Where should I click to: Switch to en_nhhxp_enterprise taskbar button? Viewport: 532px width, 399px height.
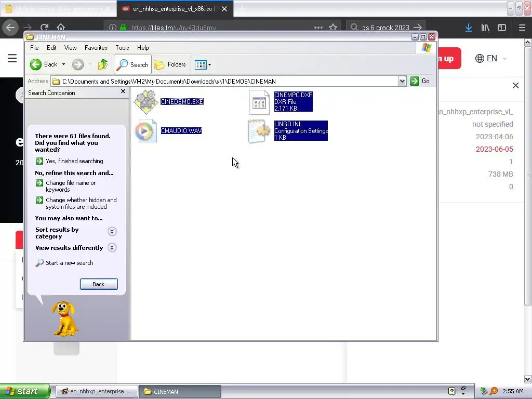(x=96, y=392)
